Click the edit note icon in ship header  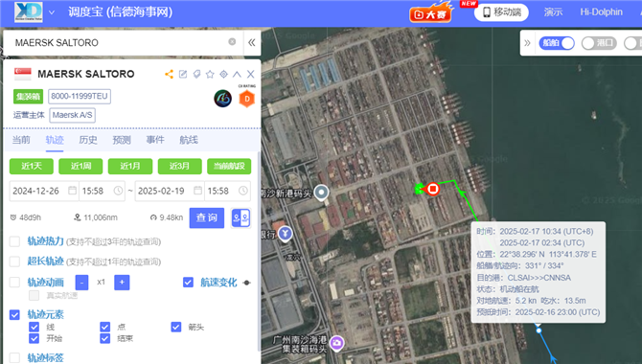[183, 74]
